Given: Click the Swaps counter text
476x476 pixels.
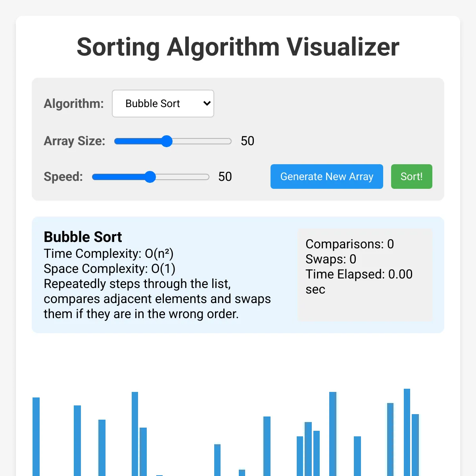Looking at the screenshot, I should coord(331,259).
